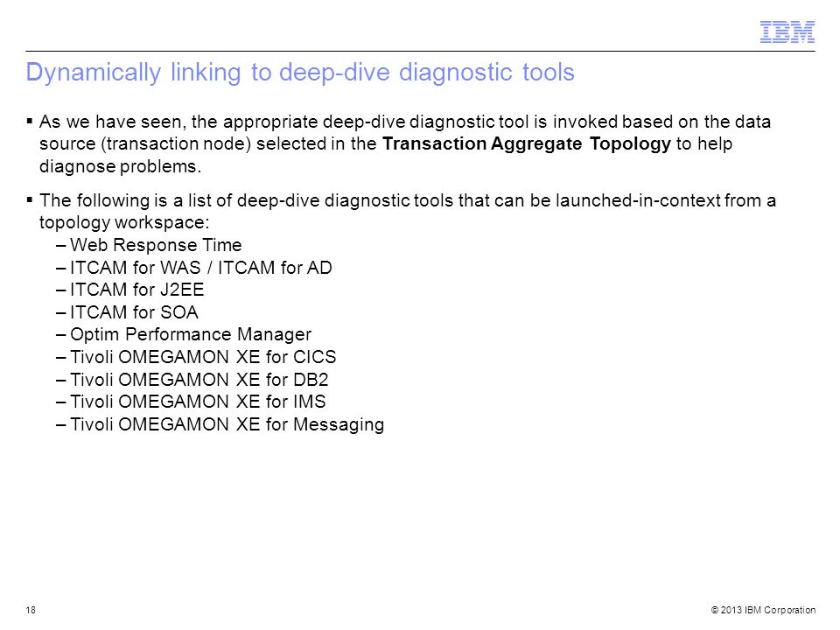Screen dimensions: 840x630
Task: Click 'Tivoli OMEGAMON XE for CICS'
Action: click(x=203, y=357)
